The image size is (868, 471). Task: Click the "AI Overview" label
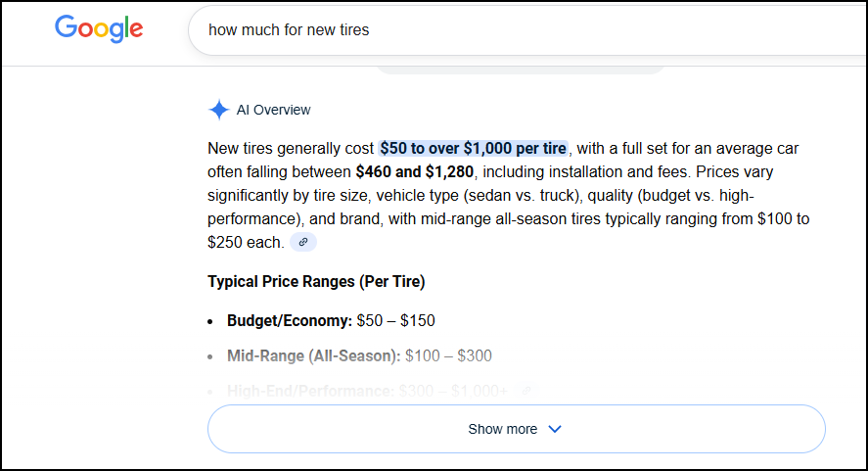tap(273, 110)
